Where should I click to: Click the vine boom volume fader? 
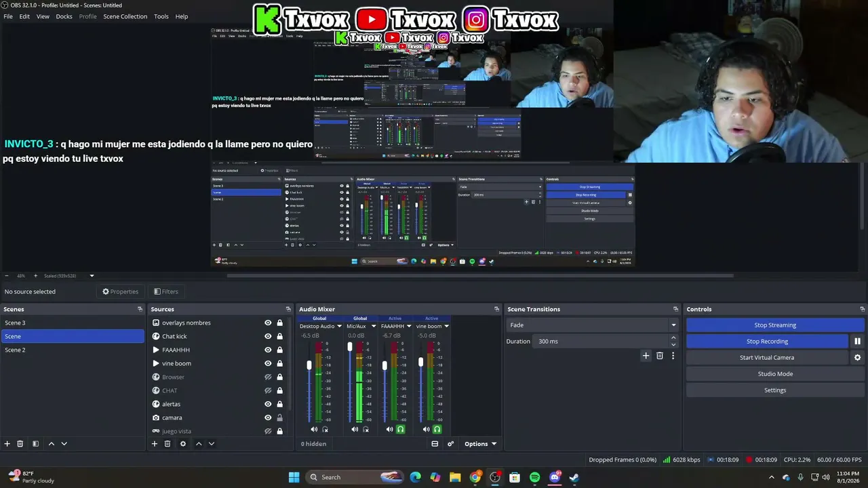421,363
